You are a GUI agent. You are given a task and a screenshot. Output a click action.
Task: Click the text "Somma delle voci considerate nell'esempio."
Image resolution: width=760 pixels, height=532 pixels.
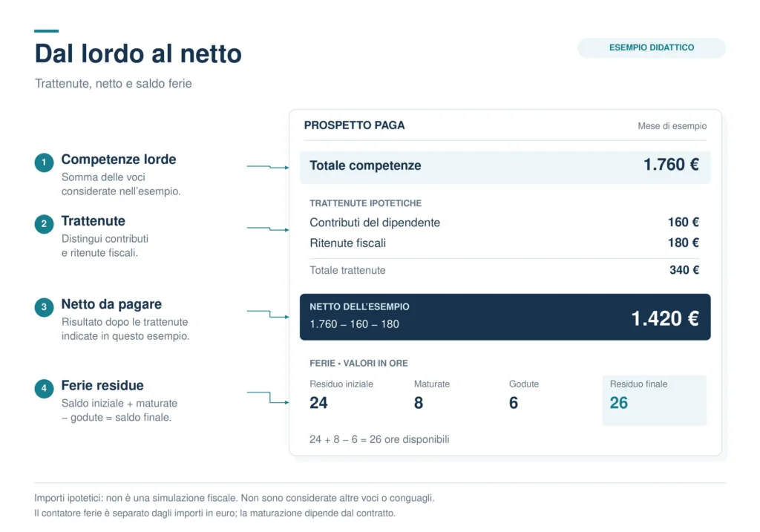[x=121, y=184]
